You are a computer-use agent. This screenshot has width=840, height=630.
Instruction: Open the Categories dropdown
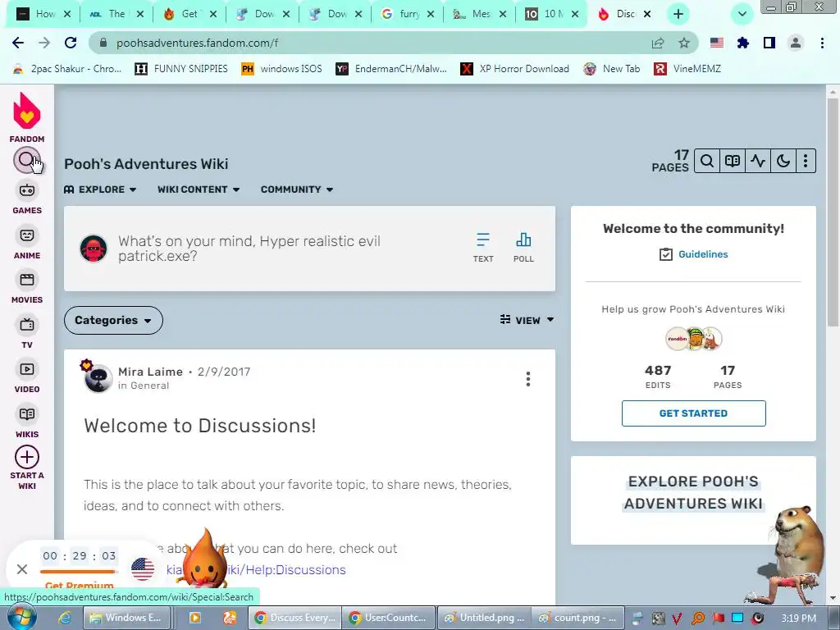pos(113,321)
